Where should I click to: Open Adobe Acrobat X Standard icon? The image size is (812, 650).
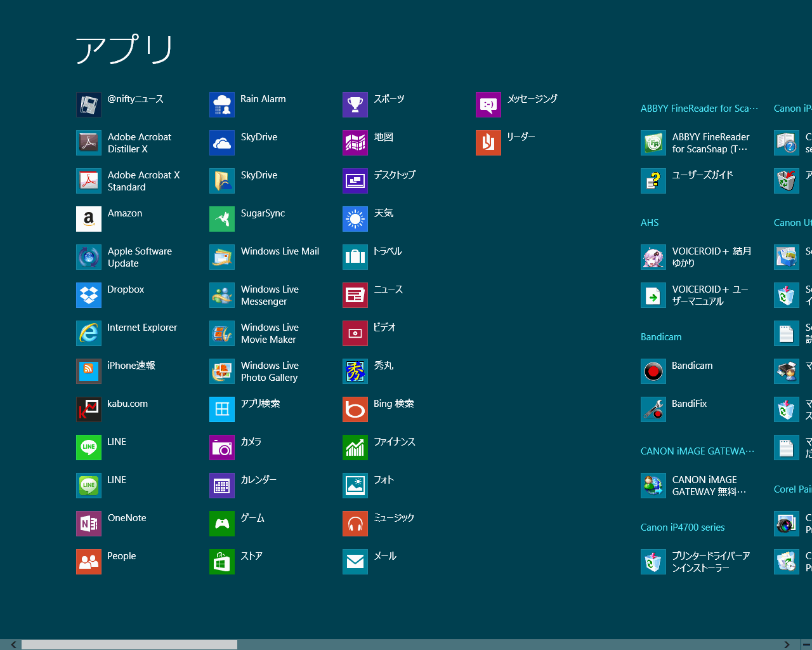coord(89,181)
